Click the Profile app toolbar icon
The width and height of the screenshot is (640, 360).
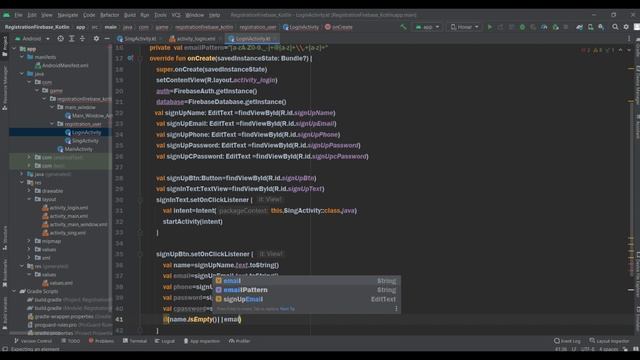[x=544, y=27]
